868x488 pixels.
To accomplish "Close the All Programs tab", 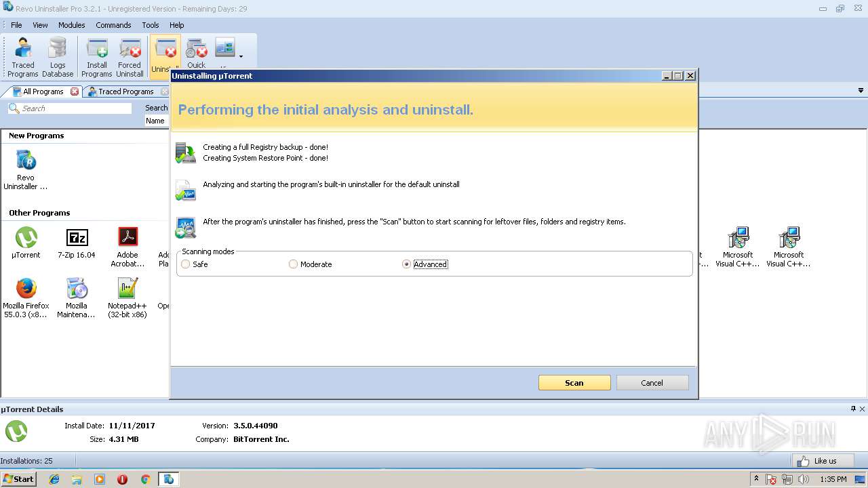I will (x=75, y=91).
